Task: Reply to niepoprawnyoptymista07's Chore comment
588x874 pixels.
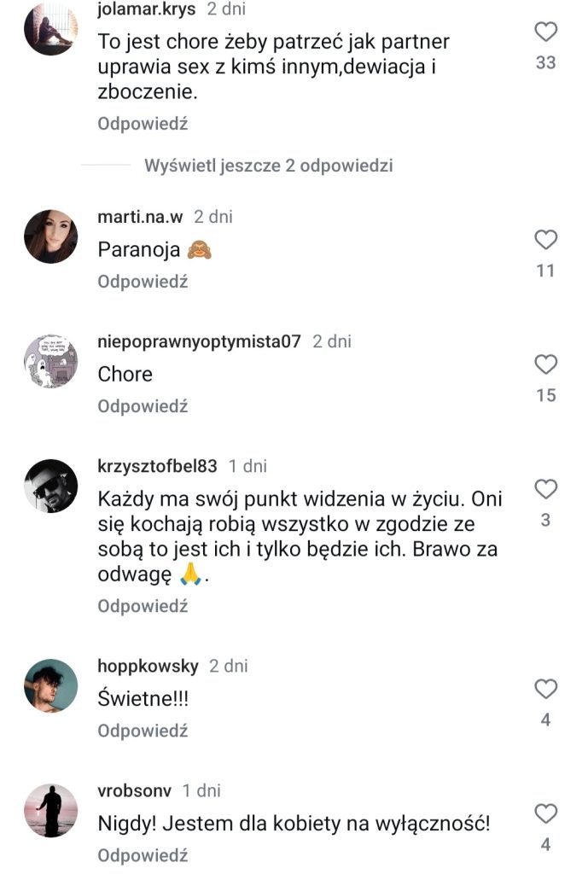Action: (x=143, y=406)
